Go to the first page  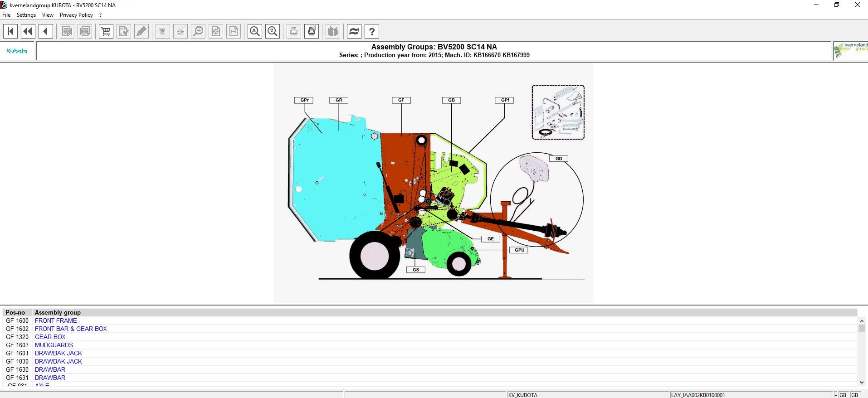[10, 31]
